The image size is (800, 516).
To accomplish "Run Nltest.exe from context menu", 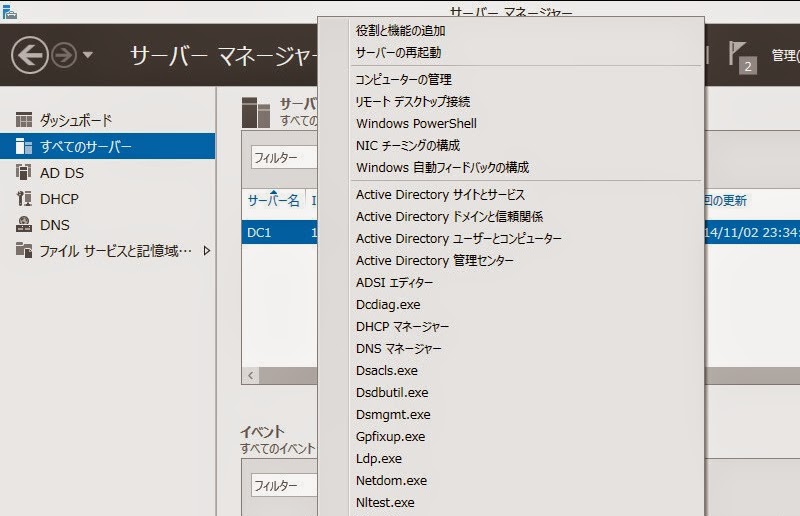I will click(x=385, y=502).
